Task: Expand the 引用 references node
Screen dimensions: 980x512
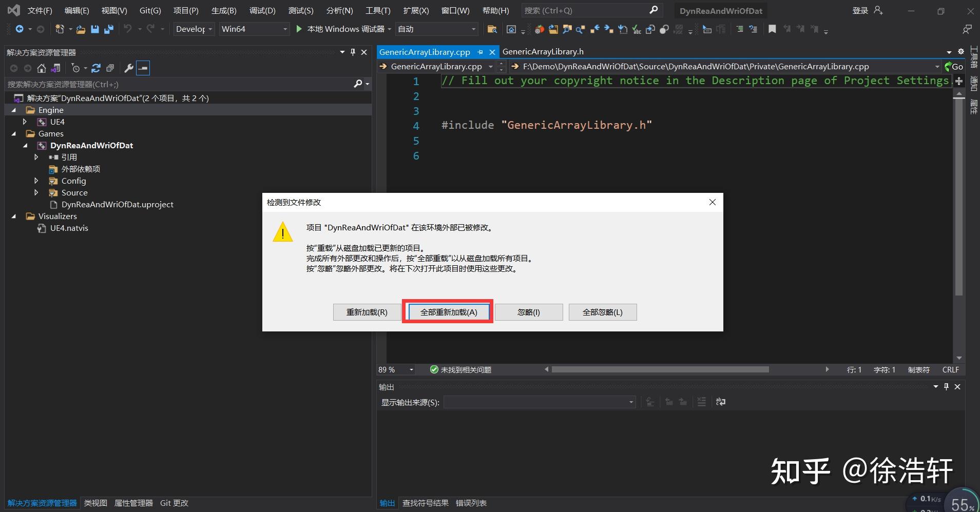Action: pyautogui.click(x=36, y=157)
